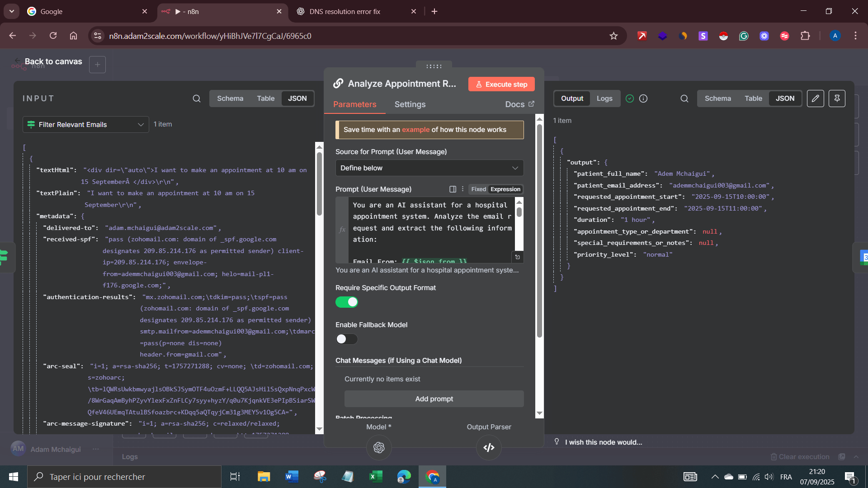Click Back to canvas link
Screen dimensions: 868x488
click(x=53, y=61)
